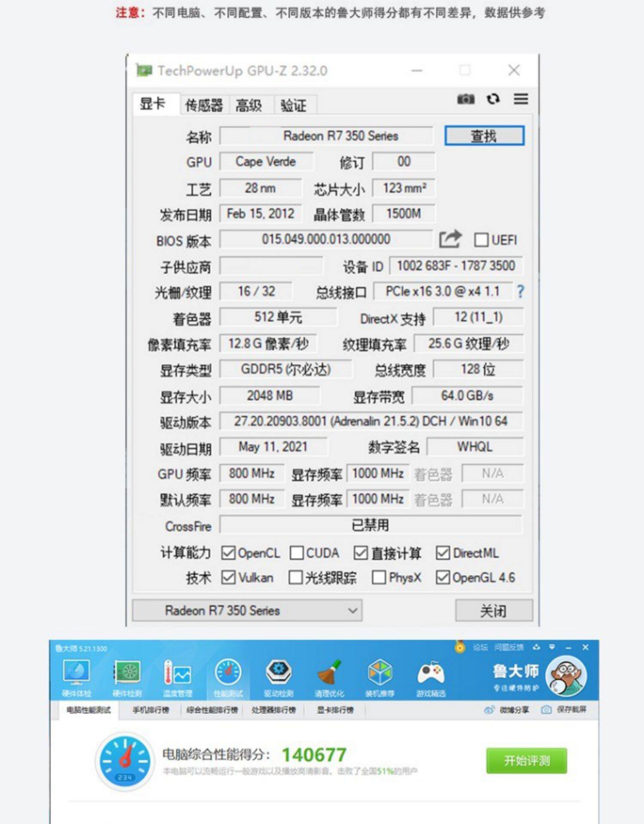Click the gold medal icon in 鲁大师 title bar
Image resolution: width=644 pixels, height=824 pixels.
460,646
